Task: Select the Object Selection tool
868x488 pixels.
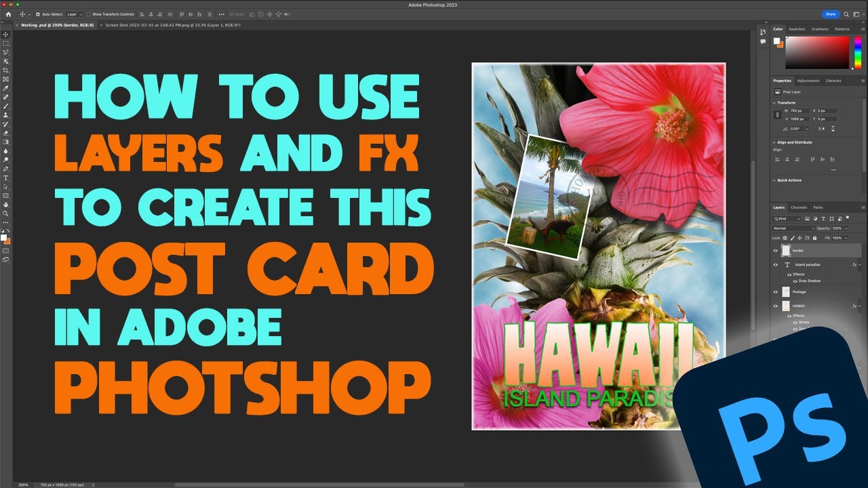Action: tap(7, 61)
